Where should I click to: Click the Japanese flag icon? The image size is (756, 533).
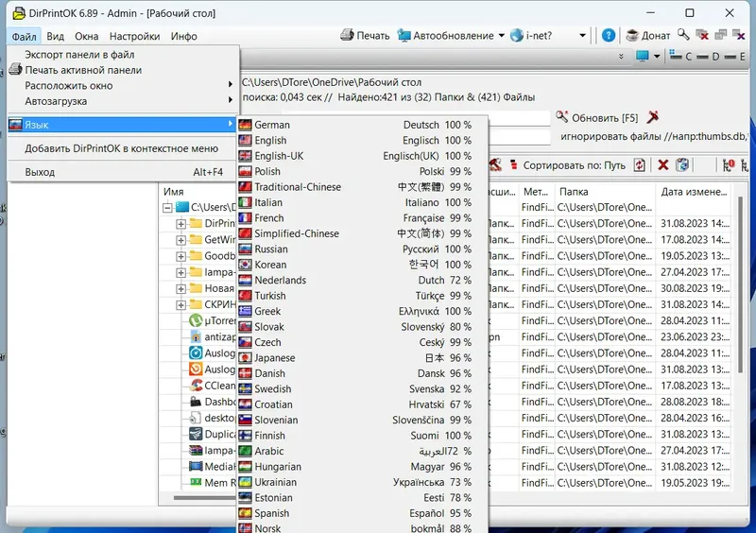click(x=245, y=358)
